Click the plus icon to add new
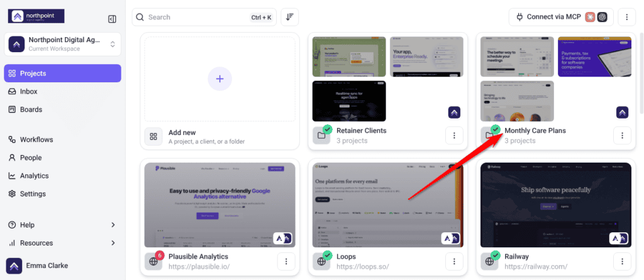Screen dimensions: 644x280 click(x=219, y=78)
